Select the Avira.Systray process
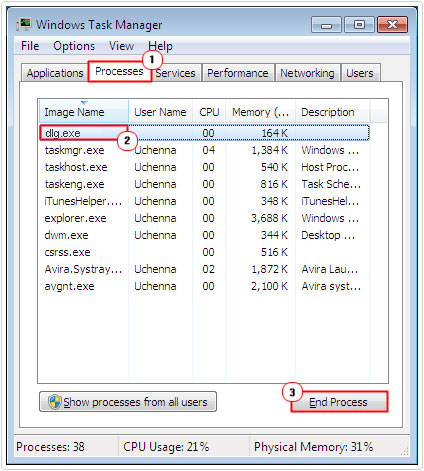 pos(204,269)
